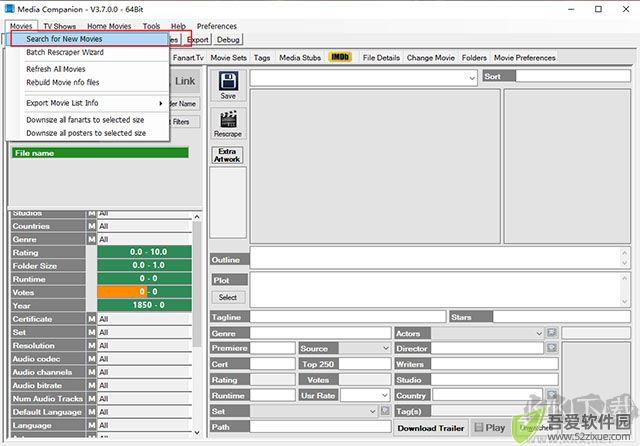
Task: Click Outline box scroll up arrow
Action: (x=624, y=253)
